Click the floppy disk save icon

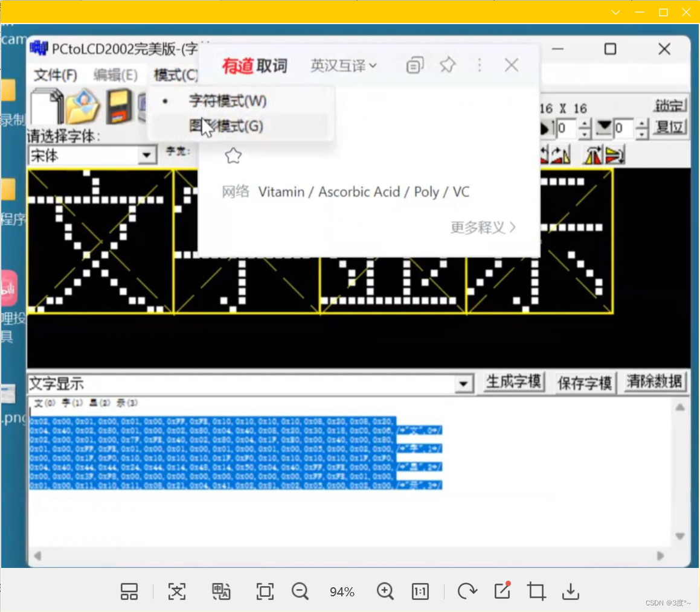click(119, 107)
